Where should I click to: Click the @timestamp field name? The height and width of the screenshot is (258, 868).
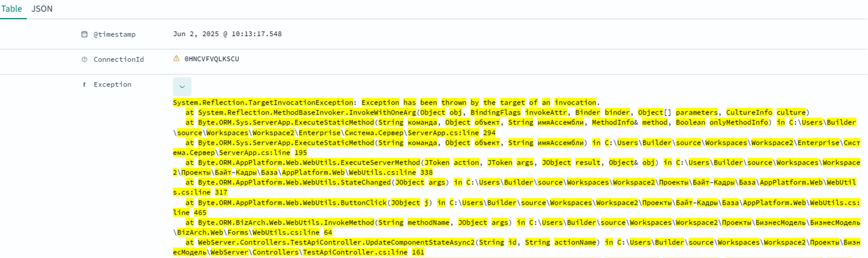click(x=114, y=34)
